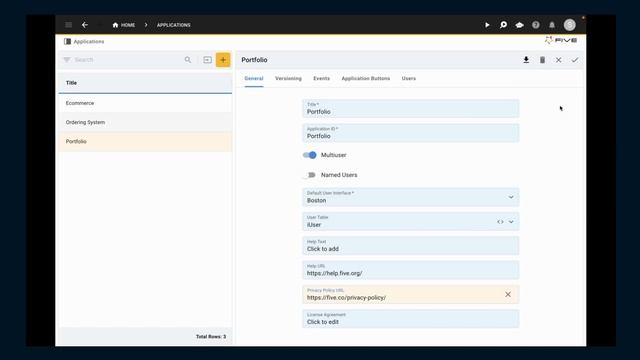Open the hamburger menu icon

tap(69, 25)
